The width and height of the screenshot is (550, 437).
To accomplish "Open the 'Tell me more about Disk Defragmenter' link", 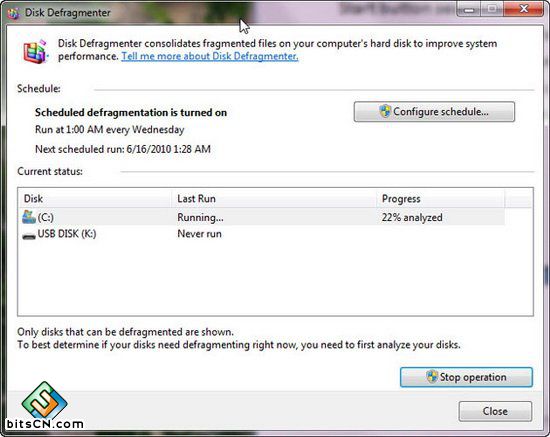I will pos(210,56).
